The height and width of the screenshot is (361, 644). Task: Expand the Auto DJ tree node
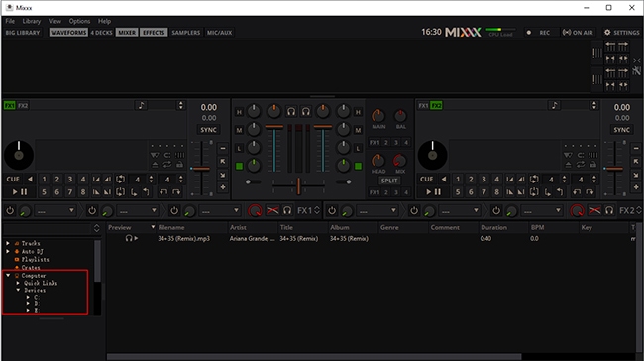point(8,251)
